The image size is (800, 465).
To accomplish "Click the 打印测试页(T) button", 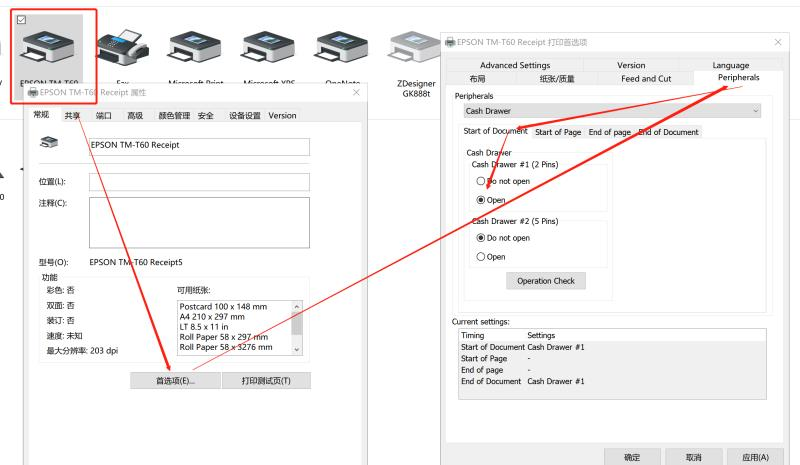I will click(x=266, y=381).
